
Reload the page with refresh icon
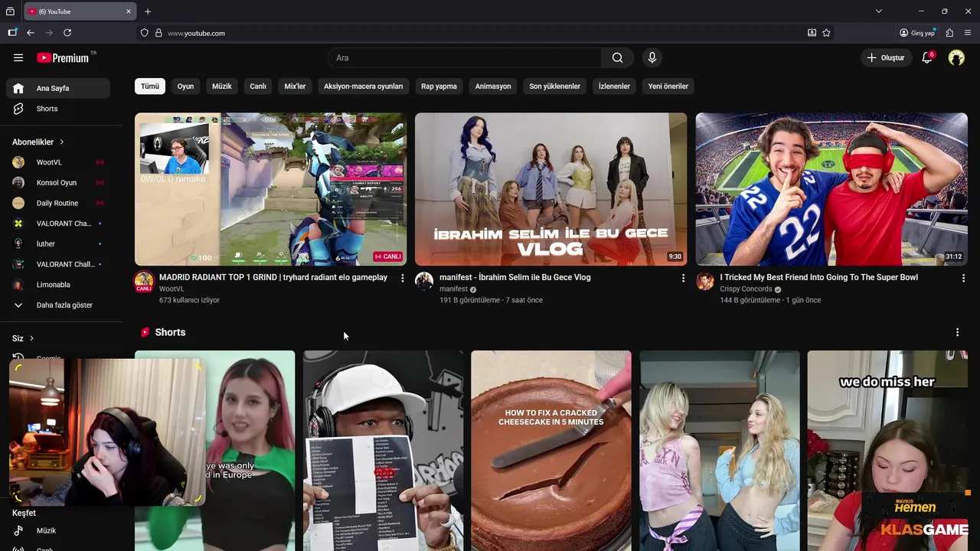[x=67, y=33]
